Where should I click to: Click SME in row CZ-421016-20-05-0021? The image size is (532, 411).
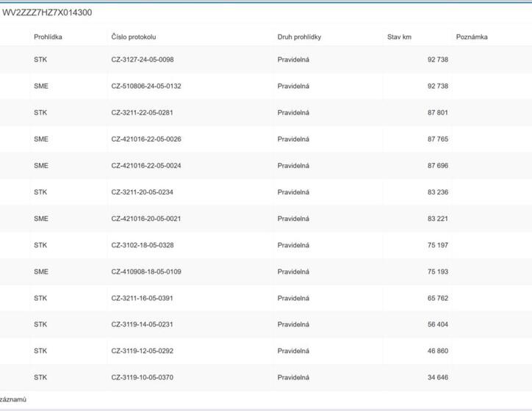click(41, 219)
